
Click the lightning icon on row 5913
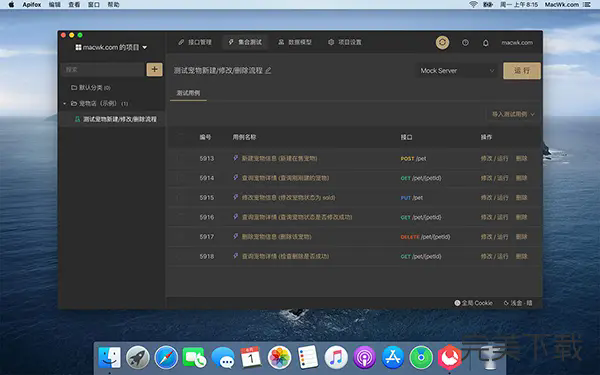(236, 158)
